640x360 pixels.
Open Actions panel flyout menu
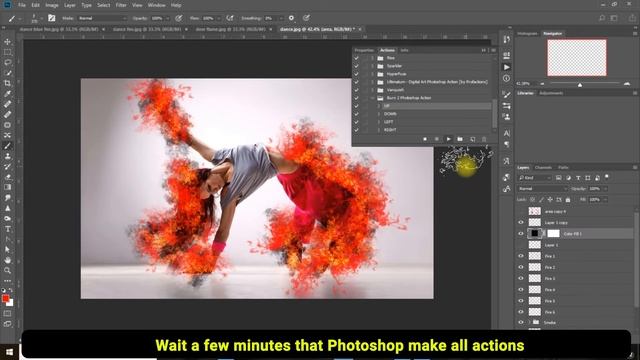tap(493, 50)
